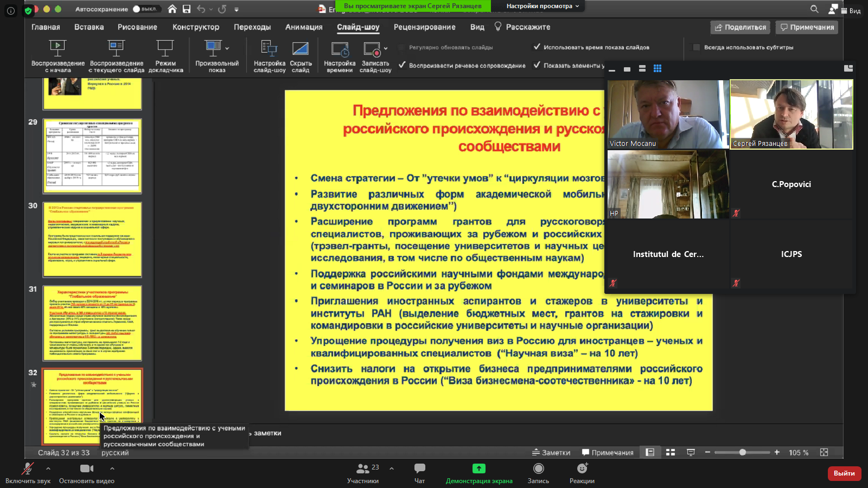Click the Произвольный показ icon

pyautogui.click(x=213, y=48)
